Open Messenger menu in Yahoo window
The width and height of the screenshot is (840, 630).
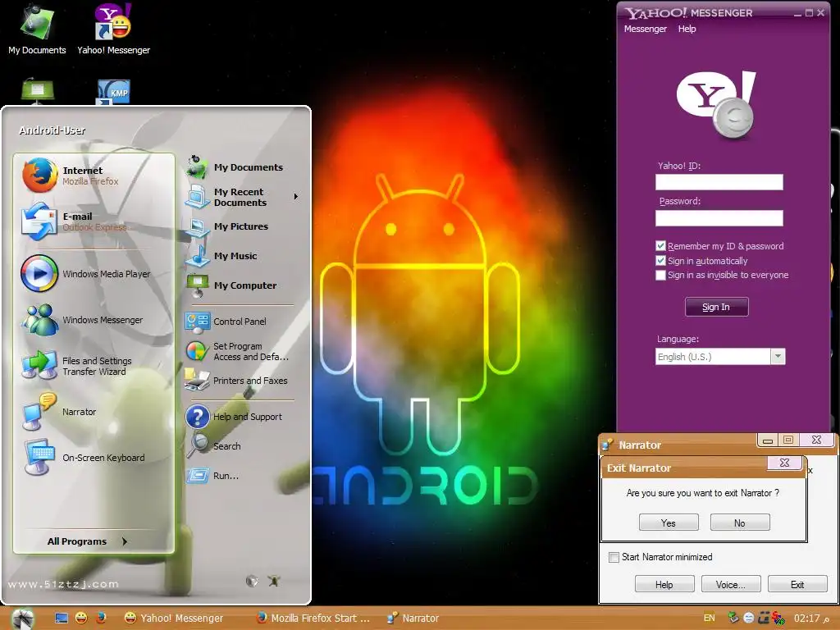tap(646, 29)
